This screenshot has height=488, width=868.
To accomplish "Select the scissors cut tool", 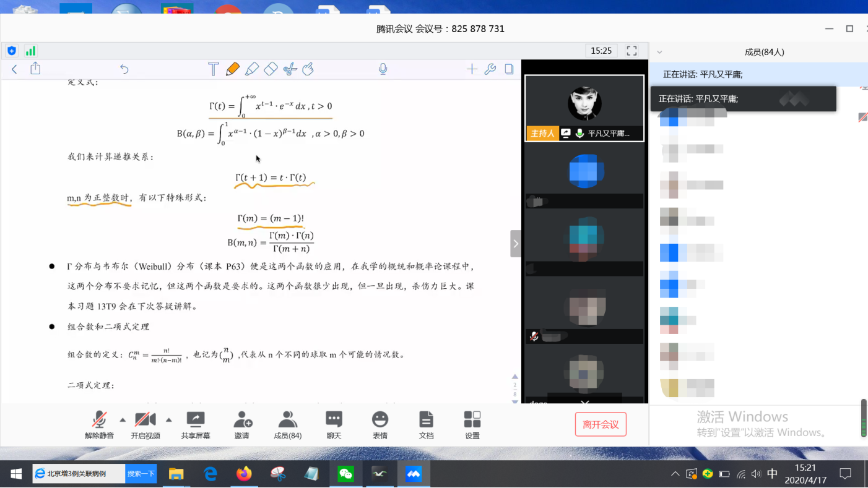I will tap(290, 69).
